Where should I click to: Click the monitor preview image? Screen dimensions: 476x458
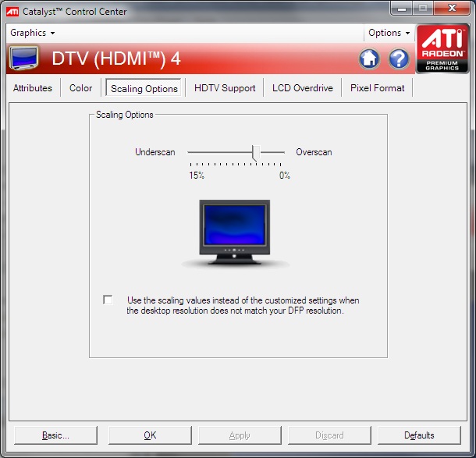234,233
